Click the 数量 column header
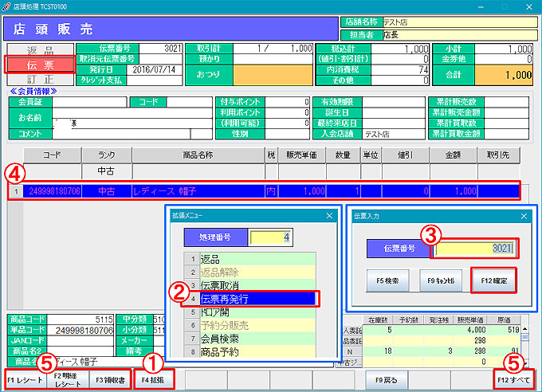542x392 pixels. click(x=343, y=155)
